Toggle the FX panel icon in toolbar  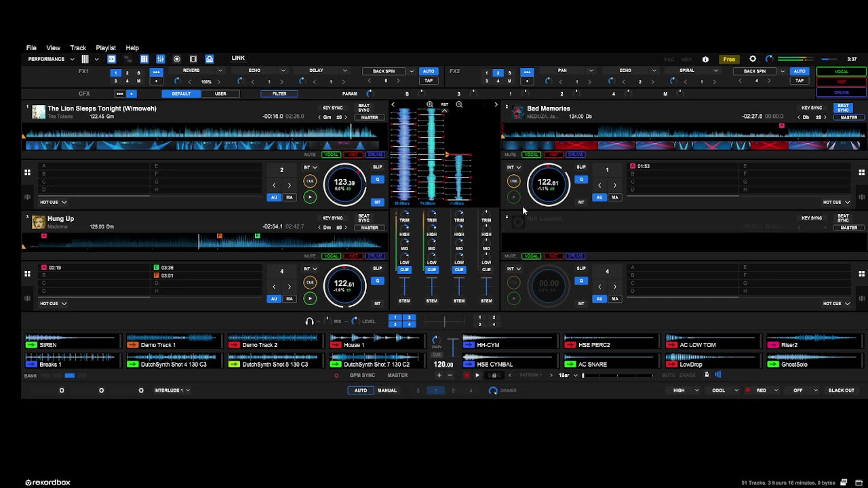pos(112,59)
